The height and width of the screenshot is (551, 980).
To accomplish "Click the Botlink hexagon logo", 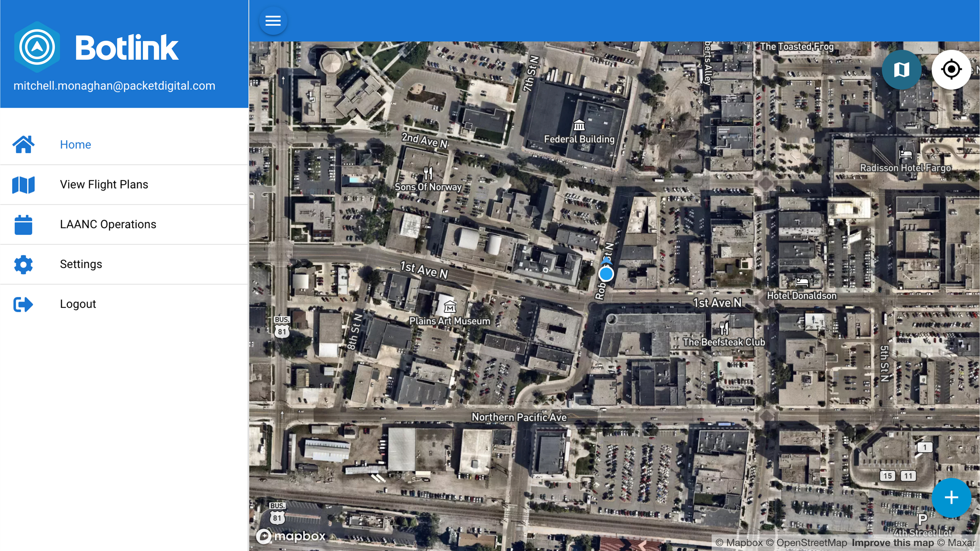I will point(37,47).
